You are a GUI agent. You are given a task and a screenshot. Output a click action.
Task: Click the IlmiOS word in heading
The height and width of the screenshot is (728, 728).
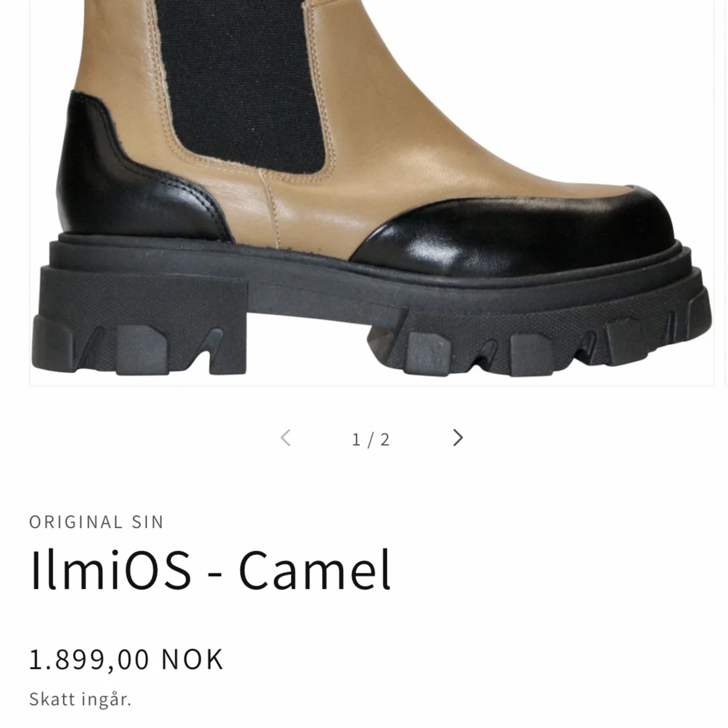[111, 569]
